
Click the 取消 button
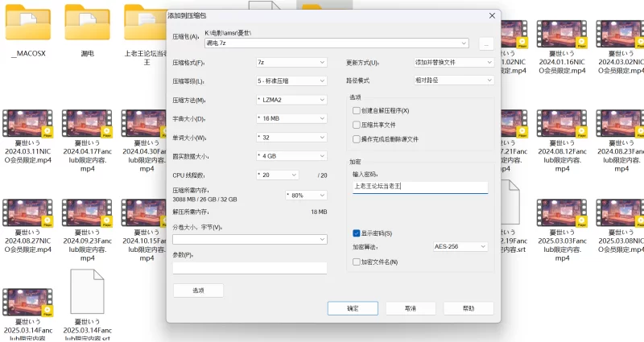(411, 308)
